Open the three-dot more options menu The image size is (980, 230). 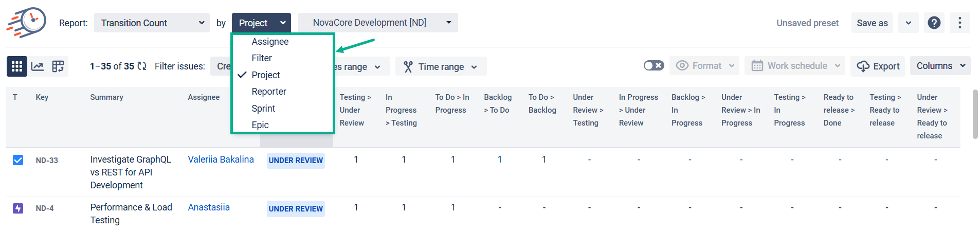(x=959, y=23)
